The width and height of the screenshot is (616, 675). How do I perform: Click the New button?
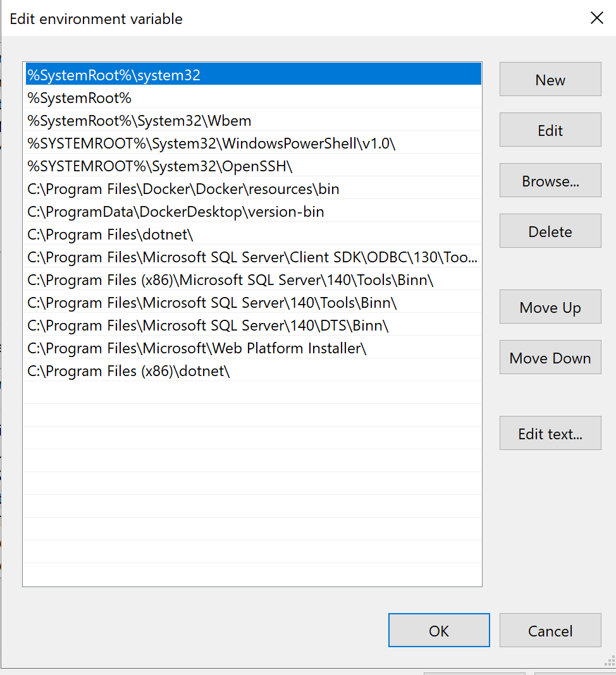point(550,79)
